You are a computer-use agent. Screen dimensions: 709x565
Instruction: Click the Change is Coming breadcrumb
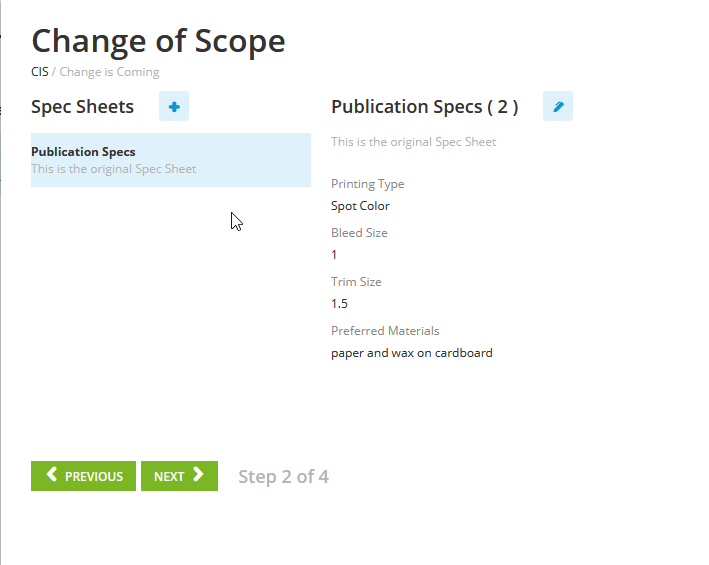click(x=109, y=72)
